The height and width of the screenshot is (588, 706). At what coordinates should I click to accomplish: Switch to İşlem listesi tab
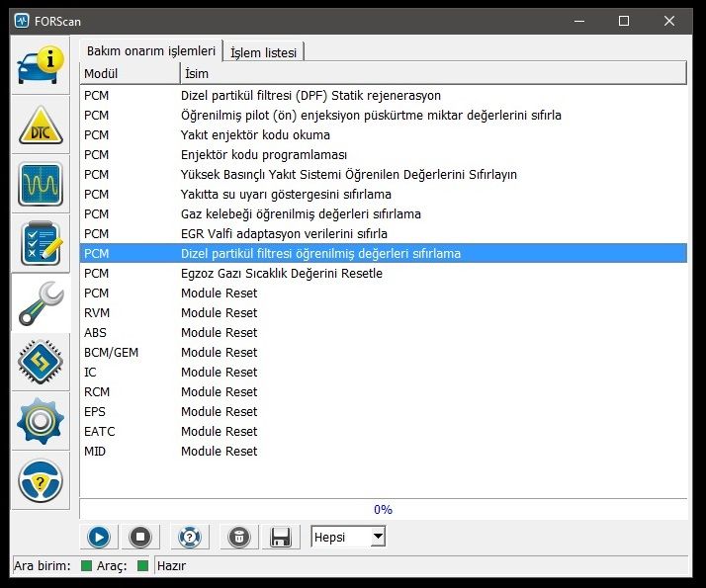coord(264,52)
